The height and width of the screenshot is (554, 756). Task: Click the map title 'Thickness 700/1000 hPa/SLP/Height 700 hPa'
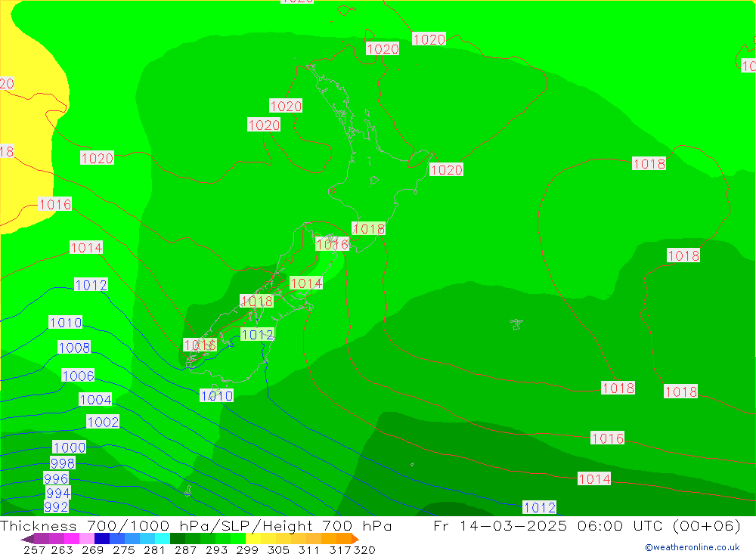click(196, 525)
